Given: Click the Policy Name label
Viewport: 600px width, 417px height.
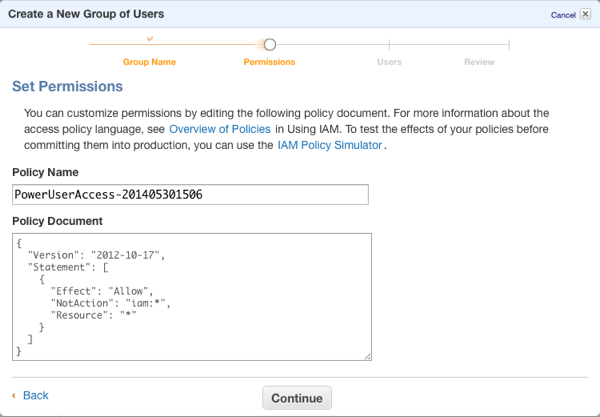Looking at the screenshot, I should pyautogui.click(x=45, y=172).
